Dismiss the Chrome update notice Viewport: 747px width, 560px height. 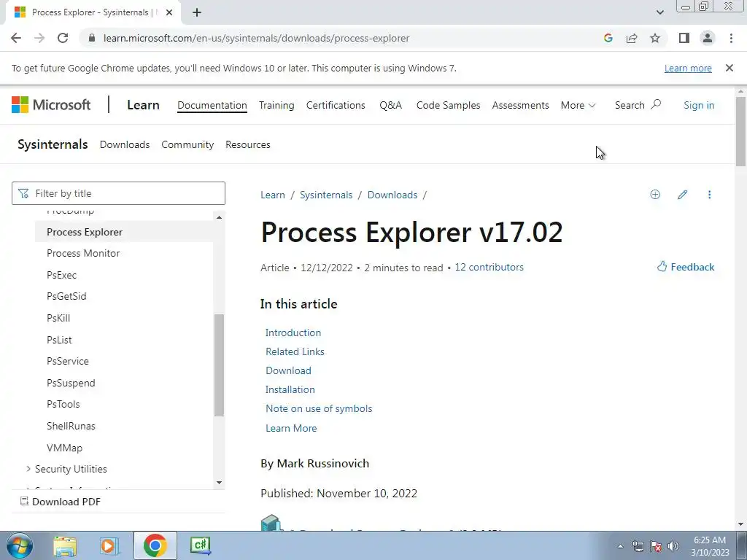(x=729, y=68)
